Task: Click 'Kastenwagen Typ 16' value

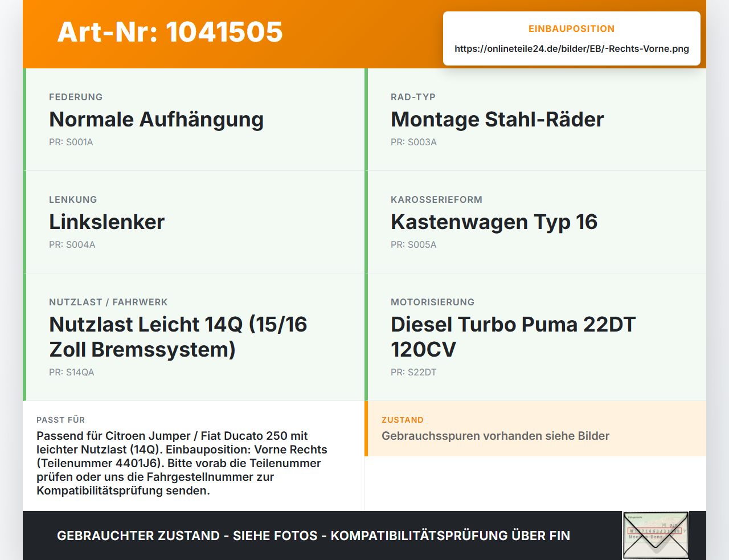Action: (494, 222)
